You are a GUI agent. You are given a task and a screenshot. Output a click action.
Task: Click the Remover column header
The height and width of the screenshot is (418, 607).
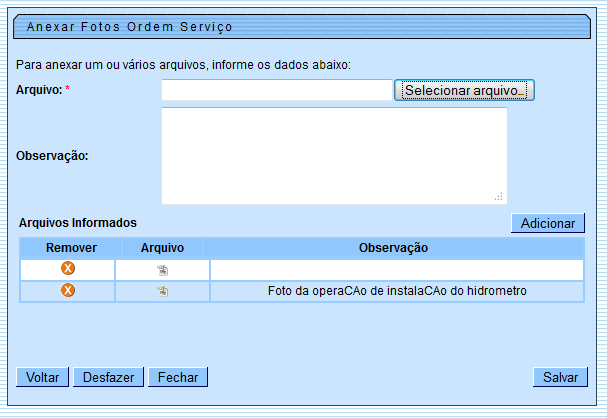click(x=71, y=247)
